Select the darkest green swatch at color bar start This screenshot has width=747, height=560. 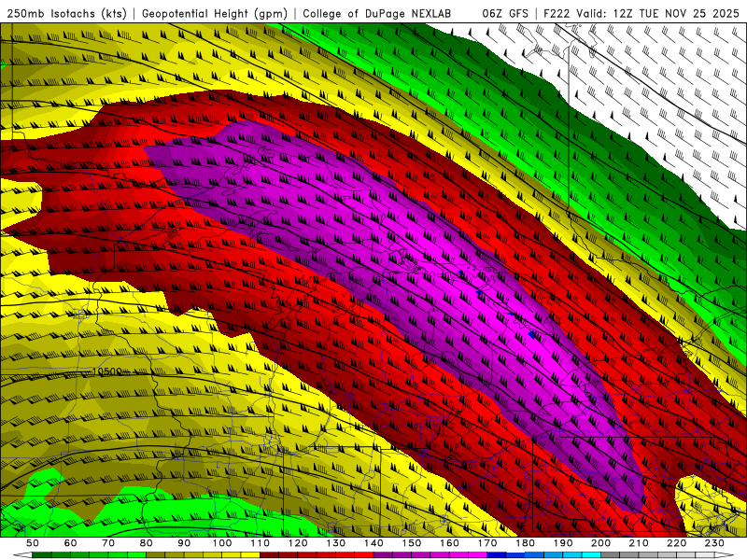click(x=42, y=555)
